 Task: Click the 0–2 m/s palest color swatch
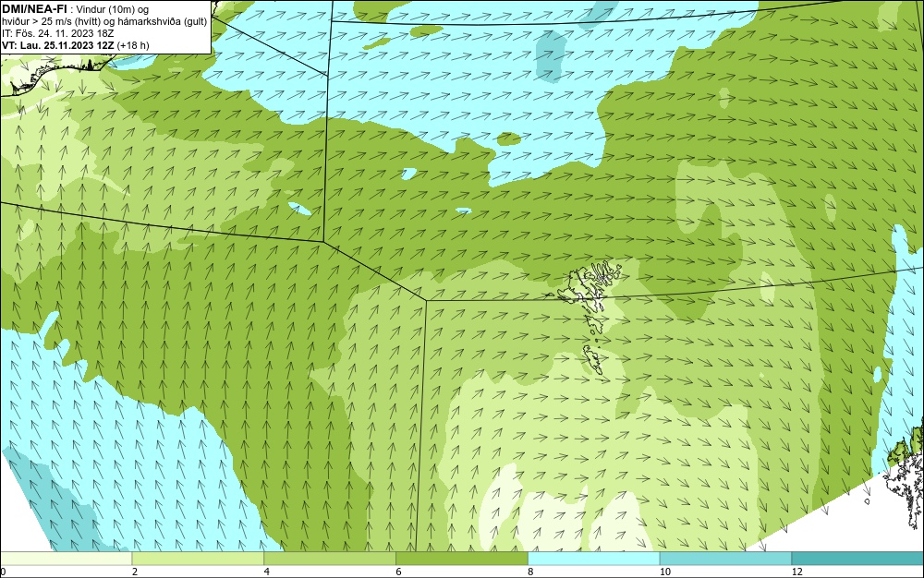[x=66, y=559]
